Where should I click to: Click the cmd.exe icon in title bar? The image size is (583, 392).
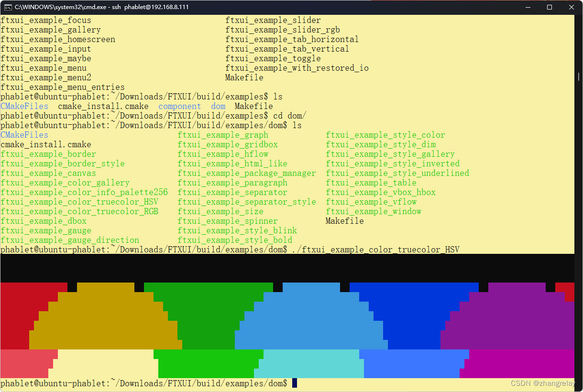pos(8,7)
